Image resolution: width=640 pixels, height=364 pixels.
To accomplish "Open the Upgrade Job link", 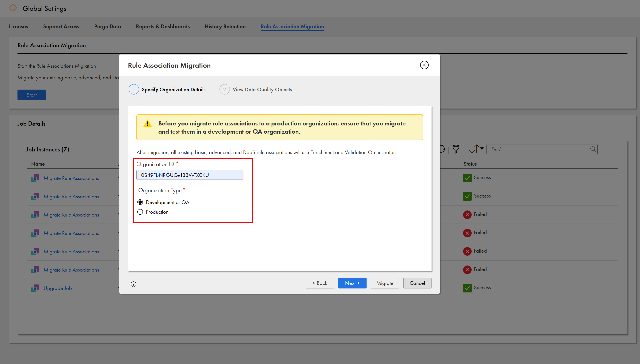I will pos(58,288).
